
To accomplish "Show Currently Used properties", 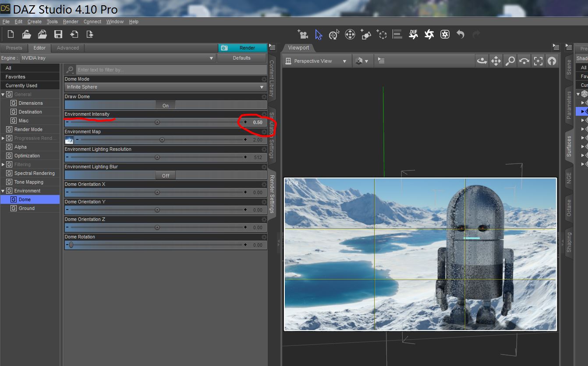I will pos(30,85).
